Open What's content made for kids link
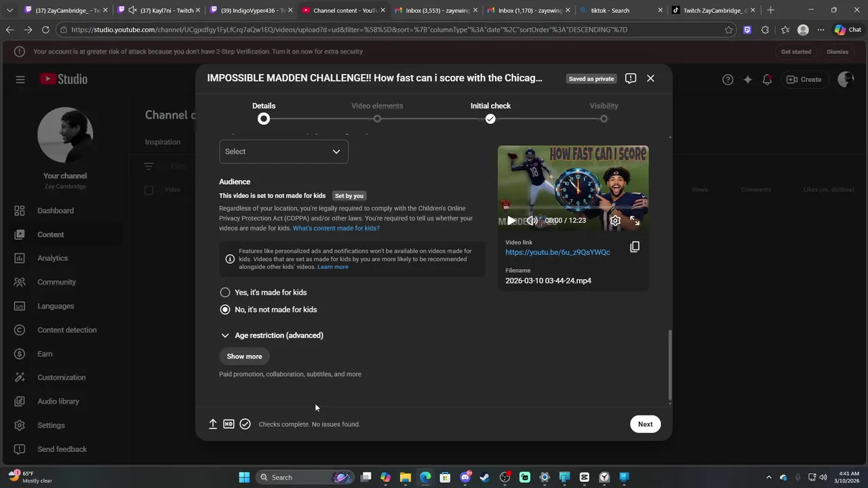 pyautogui.click(x=336, y=228)
